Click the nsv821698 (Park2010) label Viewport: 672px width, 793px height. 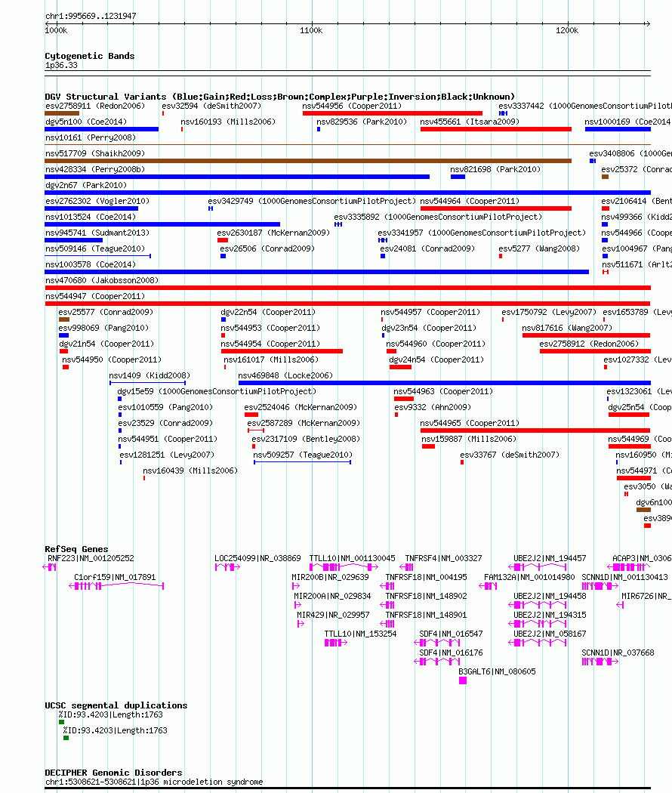(x=495, y=169)
